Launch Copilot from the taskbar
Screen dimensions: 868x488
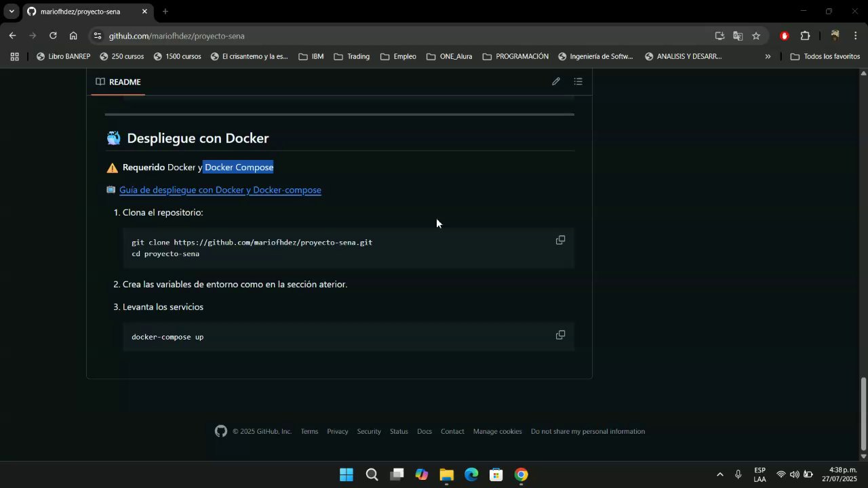pyautogui.click(x=422, y=474)
